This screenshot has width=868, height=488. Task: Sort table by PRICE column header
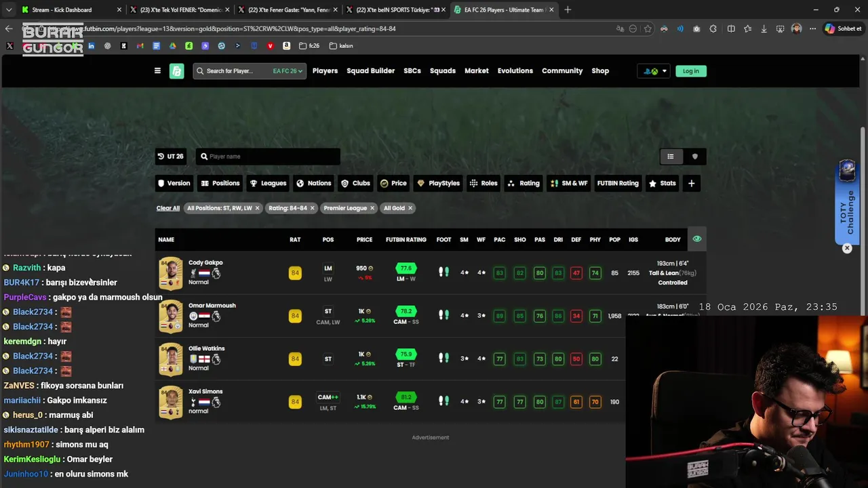pos(365,240)
